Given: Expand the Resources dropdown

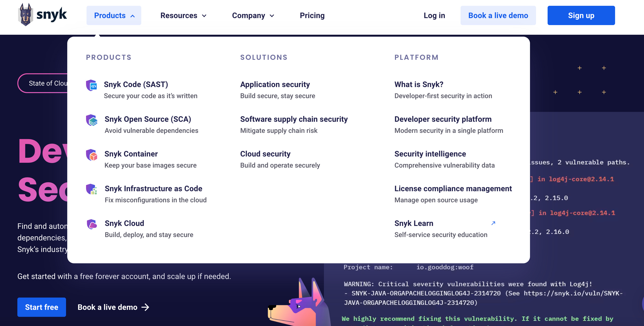Looking at the screenshot, I should click(183, 15).
